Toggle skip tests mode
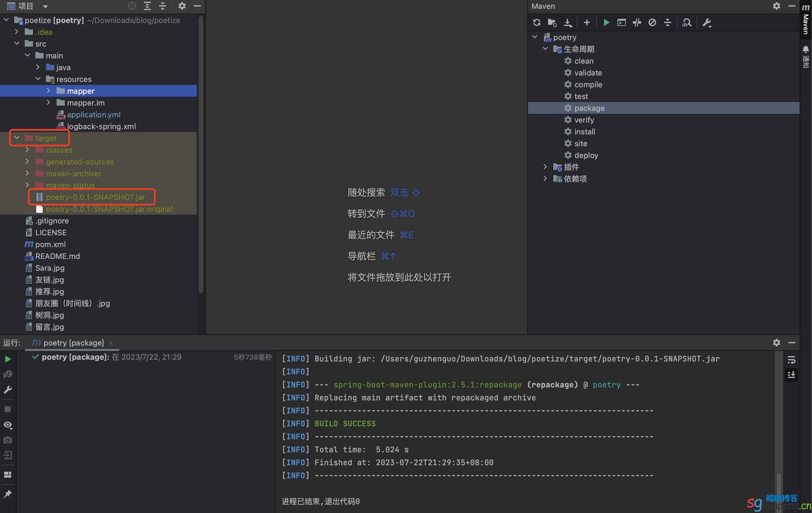Viewport: 812px width, 513px height. (x=652, y=23)
